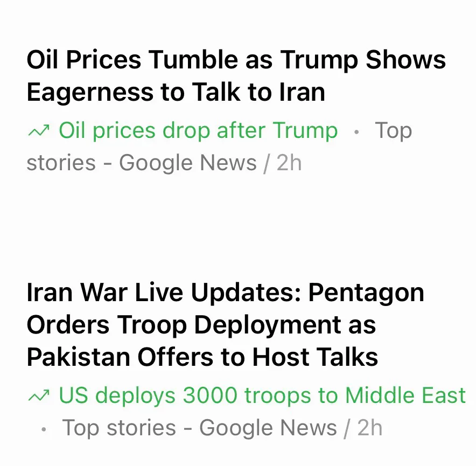Click the "Eagerness to Talk to Iran" headline line

(176, 92)
